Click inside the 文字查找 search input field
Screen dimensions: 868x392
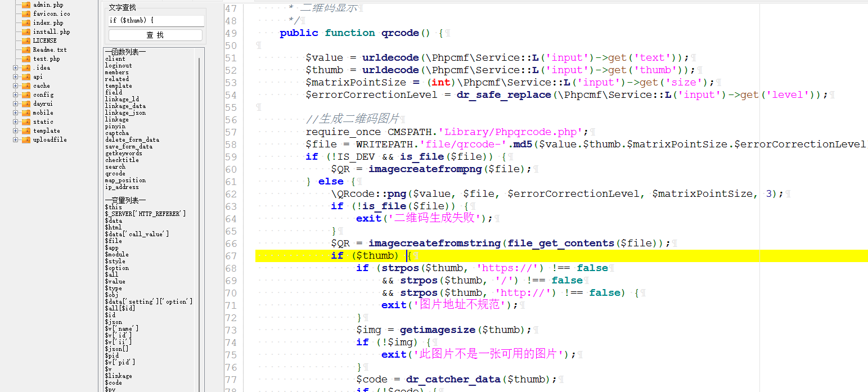pyautogui.click(x=155, y=20)
